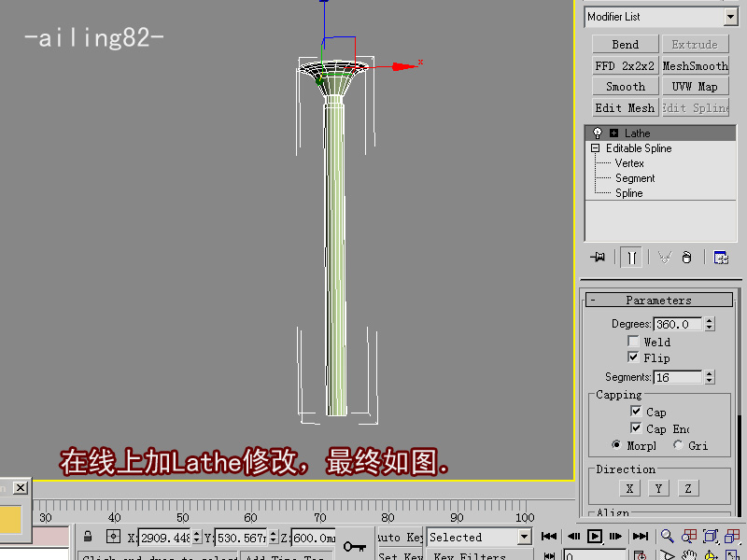The height and width of the screenshot is (560, 747).
Task: Click the Pin Stack icon
Action: 598,258
